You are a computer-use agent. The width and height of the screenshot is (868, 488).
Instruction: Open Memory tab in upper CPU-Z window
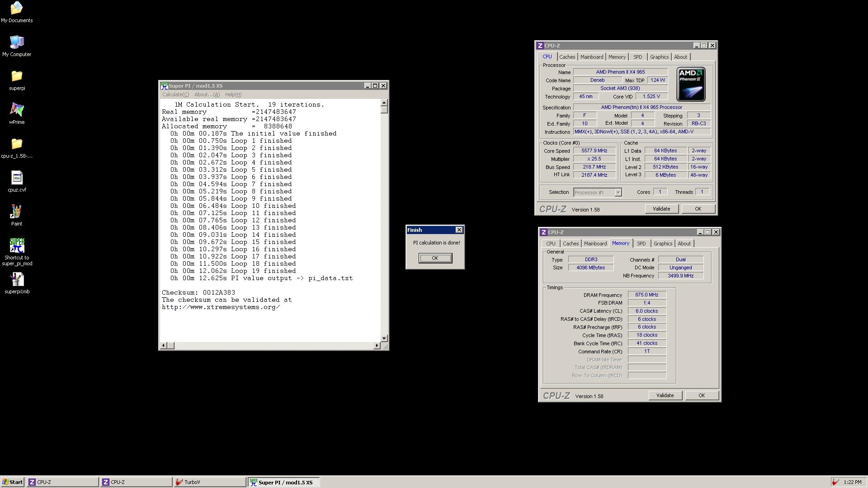(x=617, y=57)
